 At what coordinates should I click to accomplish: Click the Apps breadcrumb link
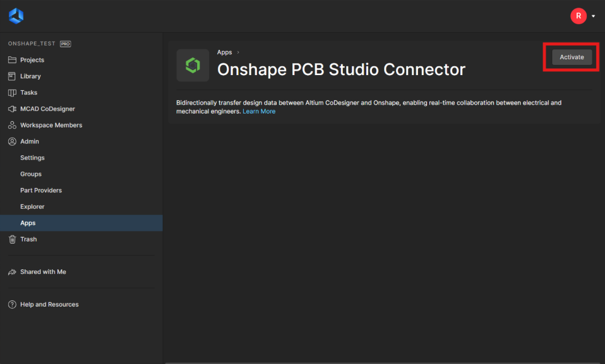coord(224,52)
